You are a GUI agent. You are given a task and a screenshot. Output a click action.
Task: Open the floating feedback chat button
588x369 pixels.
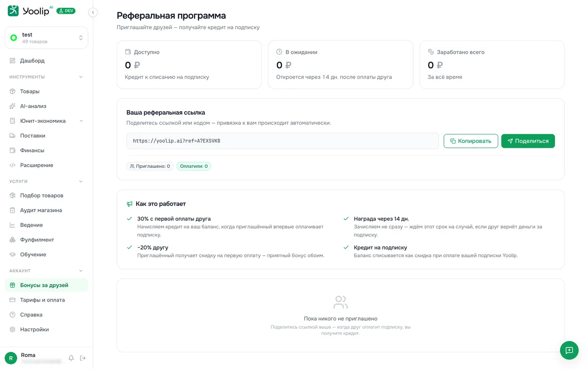[569, 350]
